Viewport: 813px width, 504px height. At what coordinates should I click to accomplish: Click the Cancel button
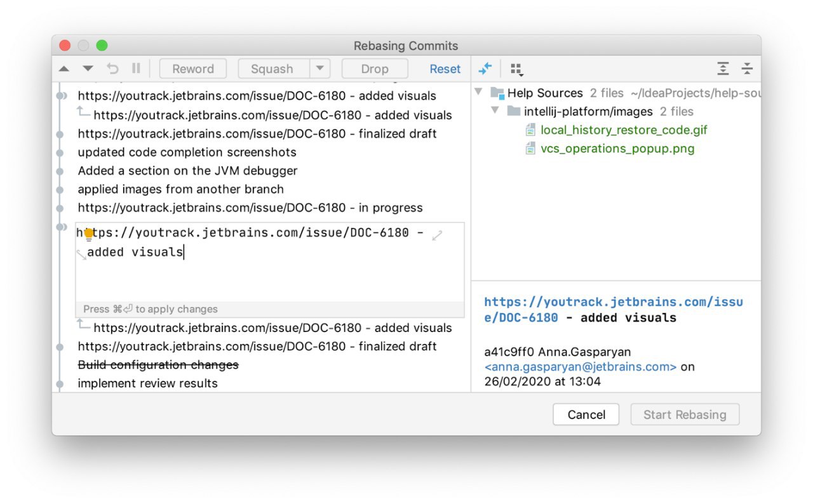point(586,414)
